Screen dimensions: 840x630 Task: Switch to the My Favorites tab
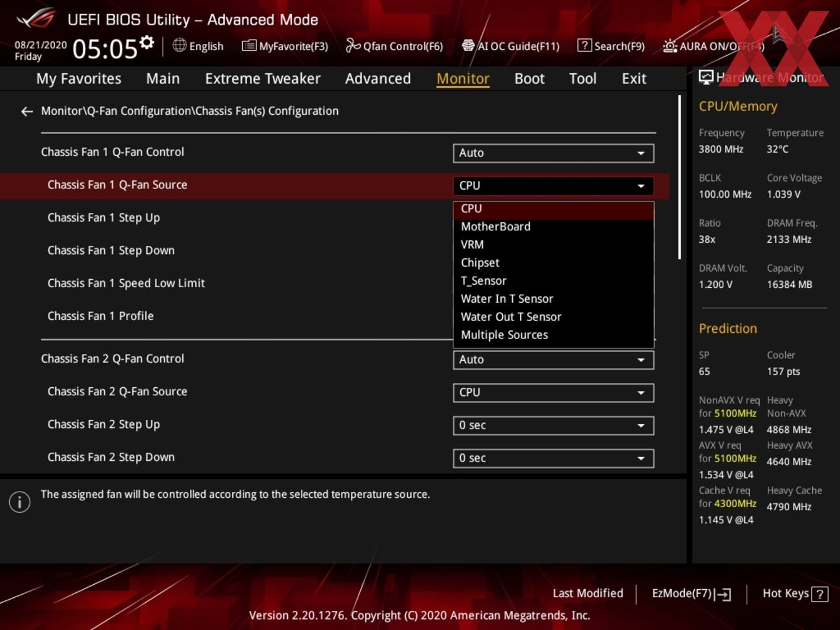coord(78,78)
